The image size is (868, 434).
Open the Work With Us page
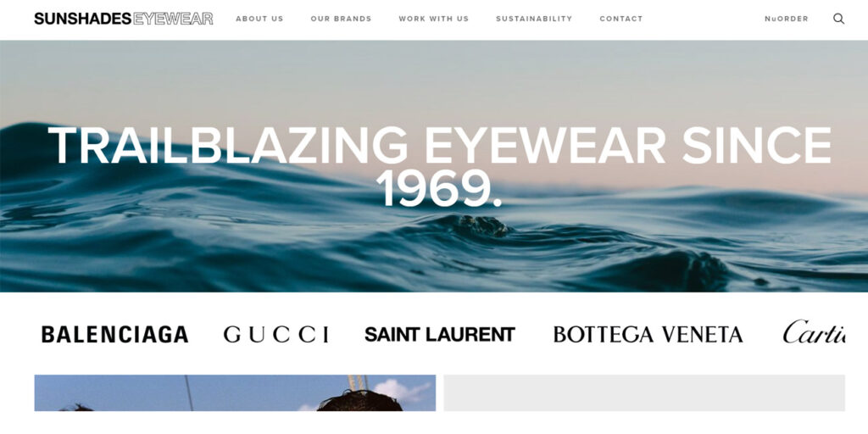pos(433,19)
